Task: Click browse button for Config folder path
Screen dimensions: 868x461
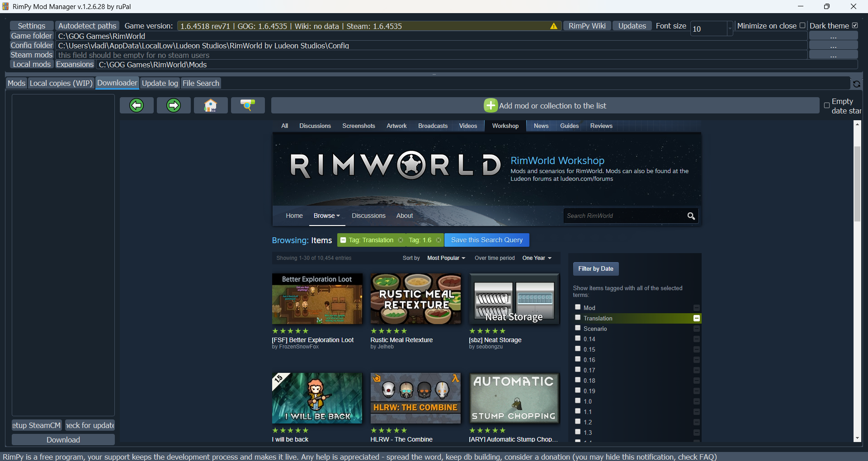Action: pyautogui.click(x=833, y=45)
